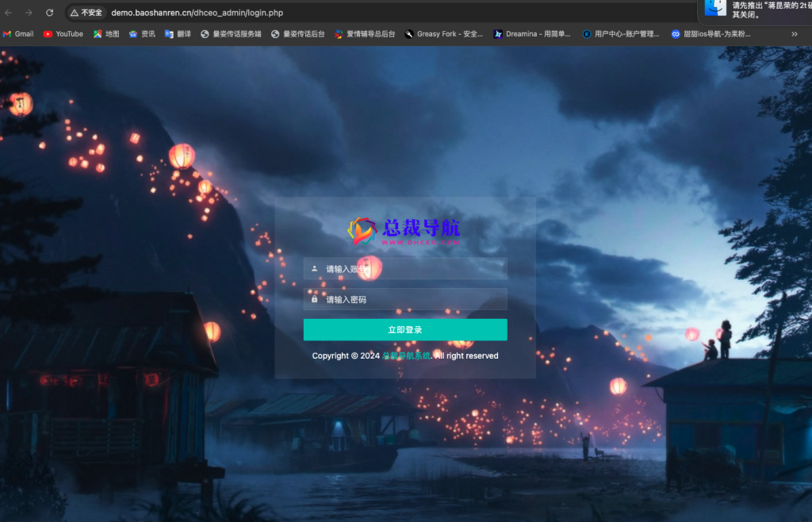
Task: Click the "Copyright © 2024" footer text
Action: click(346, 355)
